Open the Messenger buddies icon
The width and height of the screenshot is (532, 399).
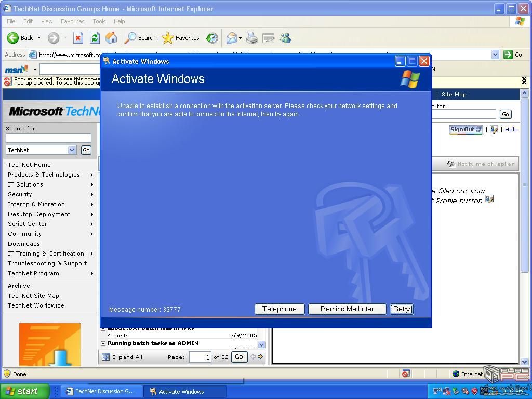click(285, 38)
